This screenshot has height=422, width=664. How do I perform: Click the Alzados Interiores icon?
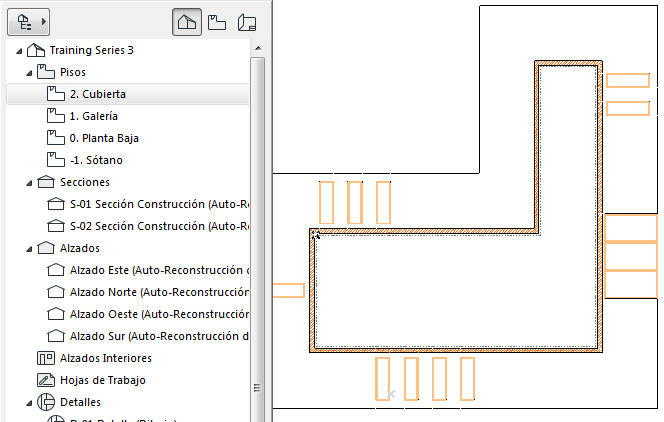pos(46,358)
